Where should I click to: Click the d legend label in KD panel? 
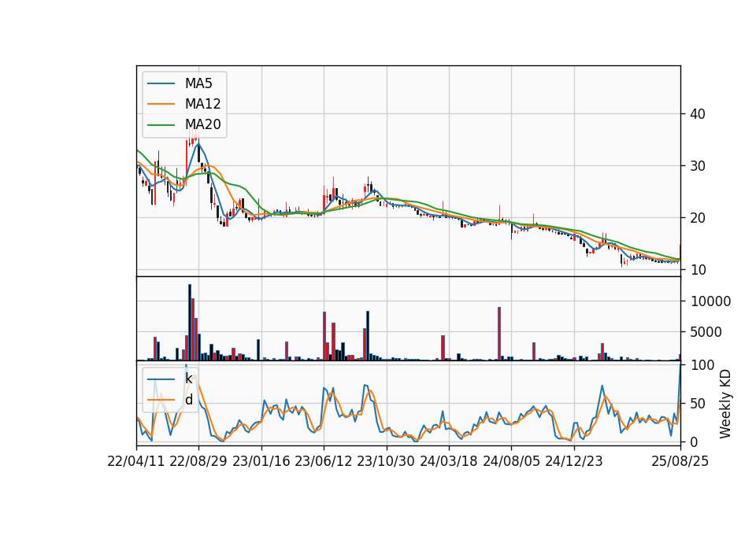[x=188, y=400]
